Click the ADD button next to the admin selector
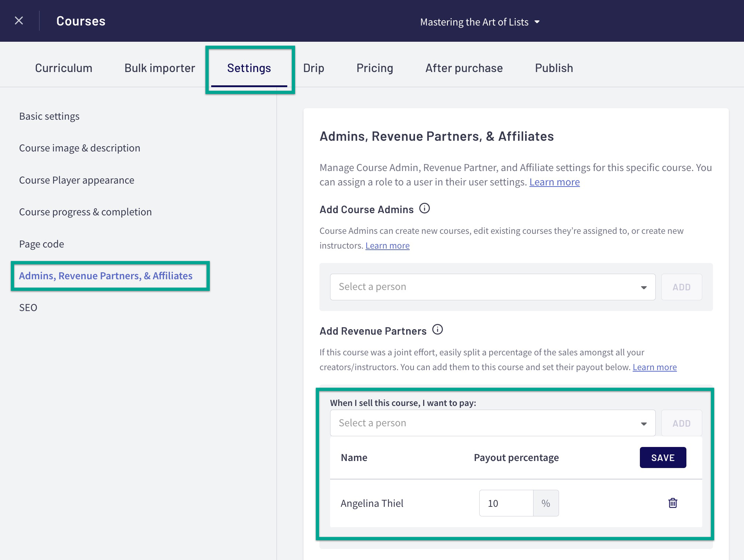 click(x=681, y=287)
